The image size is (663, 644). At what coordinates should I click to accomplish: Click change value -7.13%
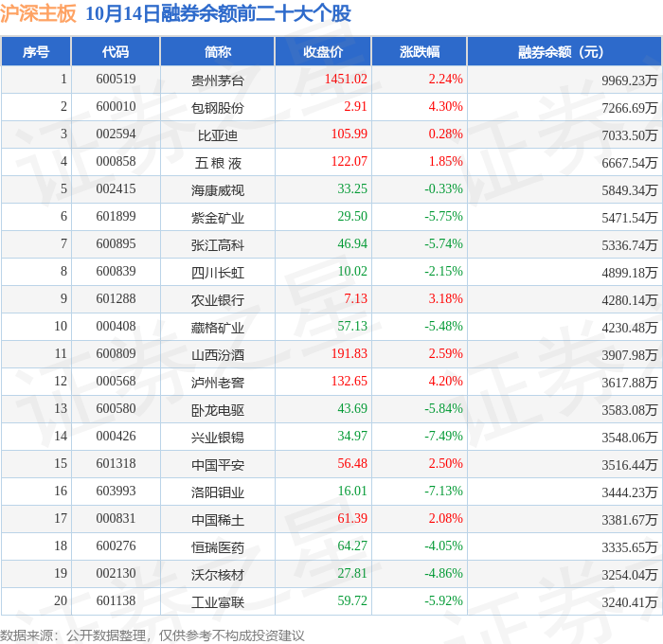click(443, 492)
